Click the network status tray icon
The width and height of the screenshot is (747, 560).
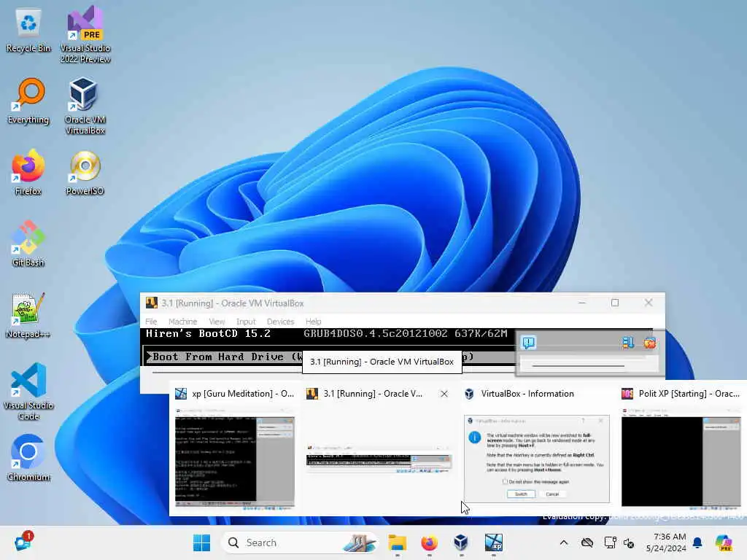pyautogui.click(x=610, y=542)
